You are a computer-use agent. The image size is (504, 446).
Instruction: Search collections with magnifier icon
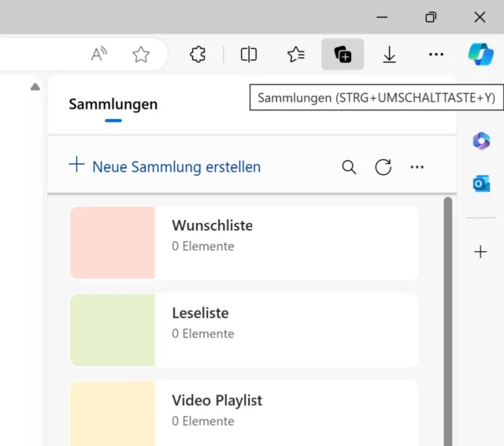click(x=349, y=167)
